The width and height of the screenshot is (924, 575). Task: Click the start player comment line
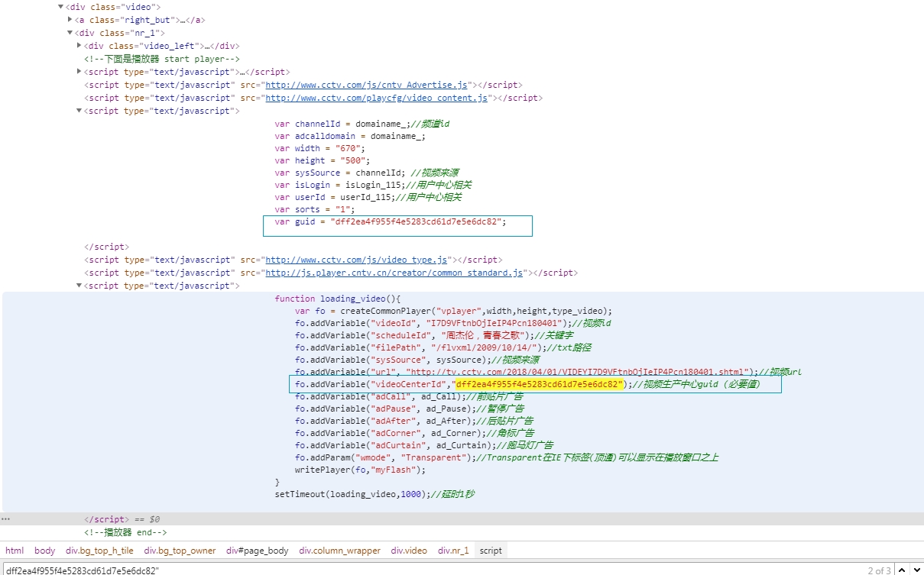coord(161,59)
